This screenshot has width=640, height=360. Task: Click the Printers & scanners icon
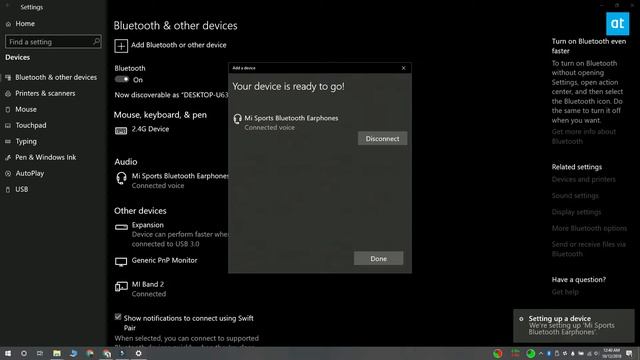coord(8,93)
